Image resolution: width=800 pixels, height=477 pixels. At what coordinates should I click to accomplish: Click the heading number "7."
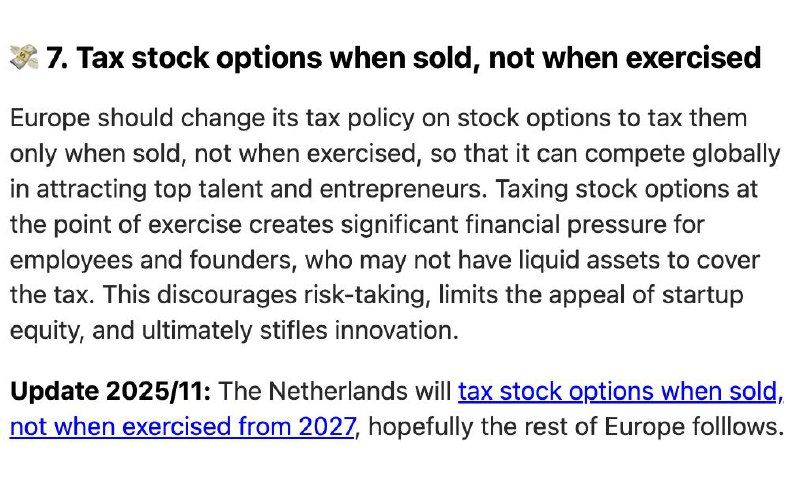58,59
